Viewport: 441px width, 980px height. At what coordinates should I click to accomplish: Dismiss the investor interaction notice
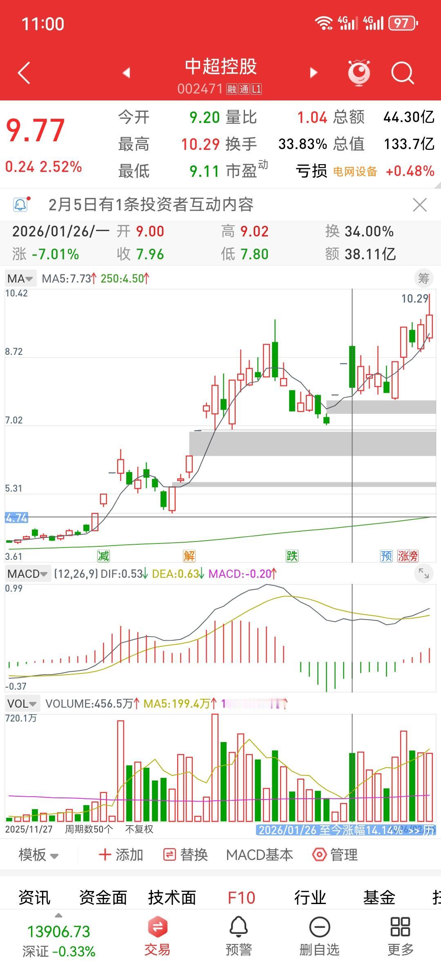tap(420, 205)
